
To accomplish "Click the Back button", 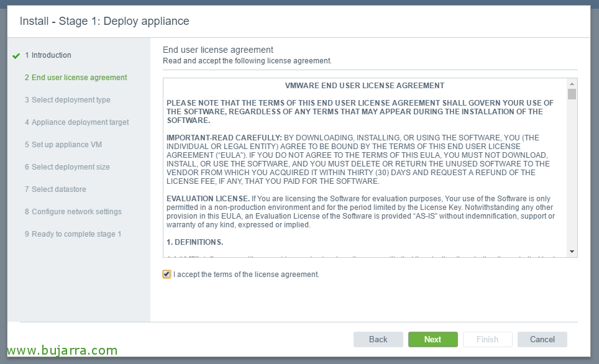I will click(x=378, y=339).
